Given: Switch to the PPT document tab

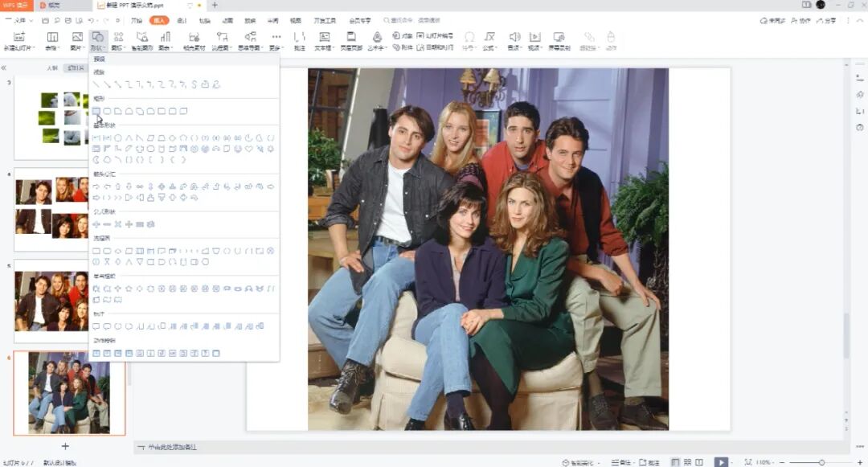Looking at the screenshot, I should pyautogui.click(x=136, y=6).
